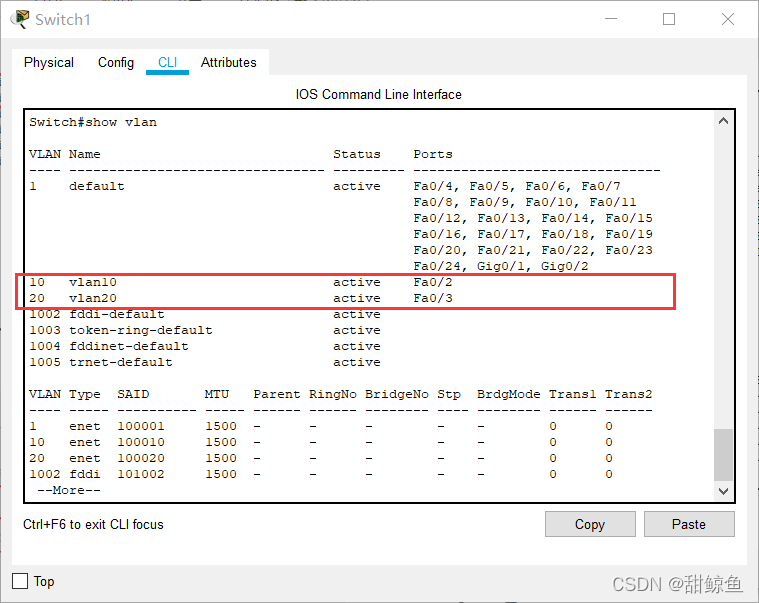Click the 'IOS Command Line Interface' heading

[x=379, y=94]
